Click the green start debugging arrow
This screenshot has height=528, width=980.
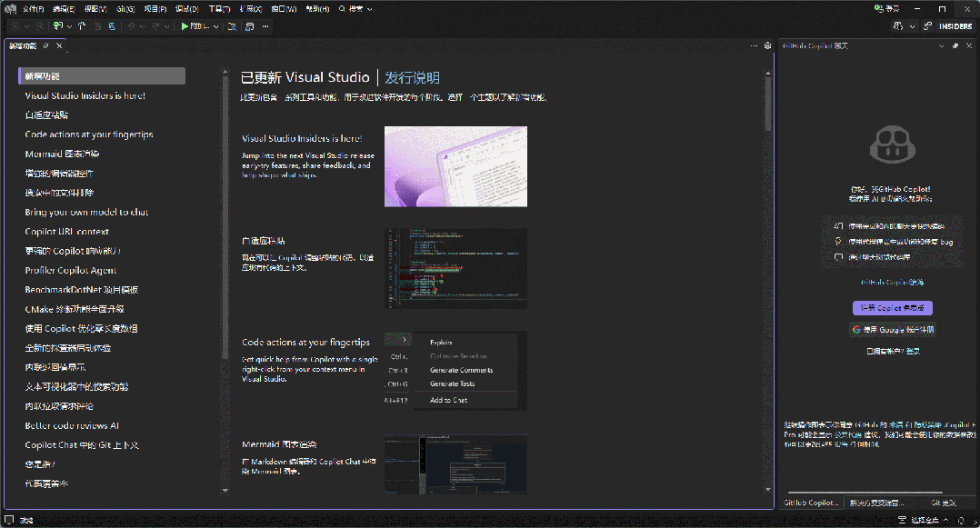(x=185, y=26)
